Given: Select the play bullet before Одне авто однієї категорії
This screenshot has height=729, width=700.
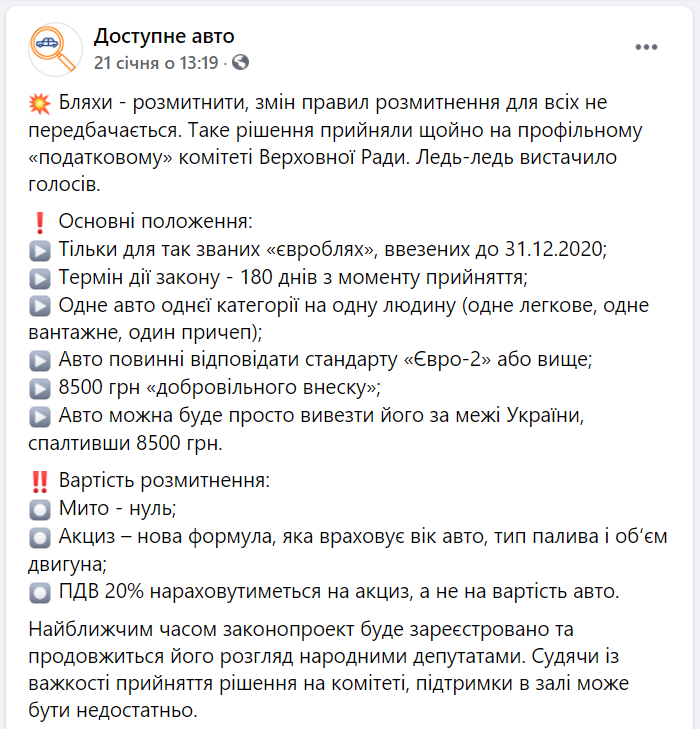Looking at the screenshot, I should coord(40,306).
